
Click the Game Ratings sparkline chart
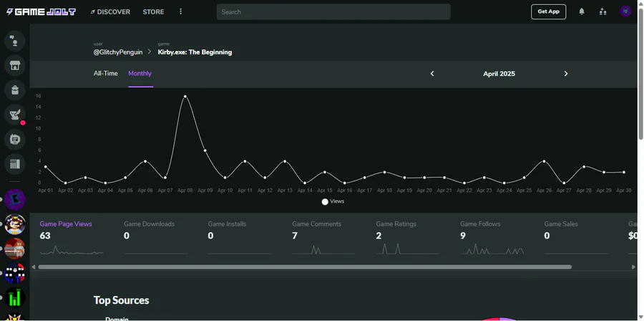(x=407, y=249)
